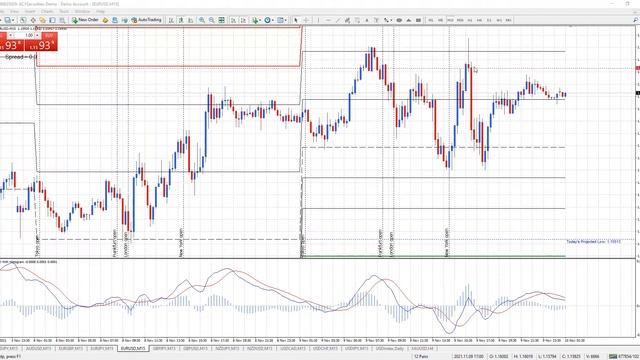The height and width of the screenshot is (360, 640).
Task: Open the Charts menu
Action: point(47,11)
